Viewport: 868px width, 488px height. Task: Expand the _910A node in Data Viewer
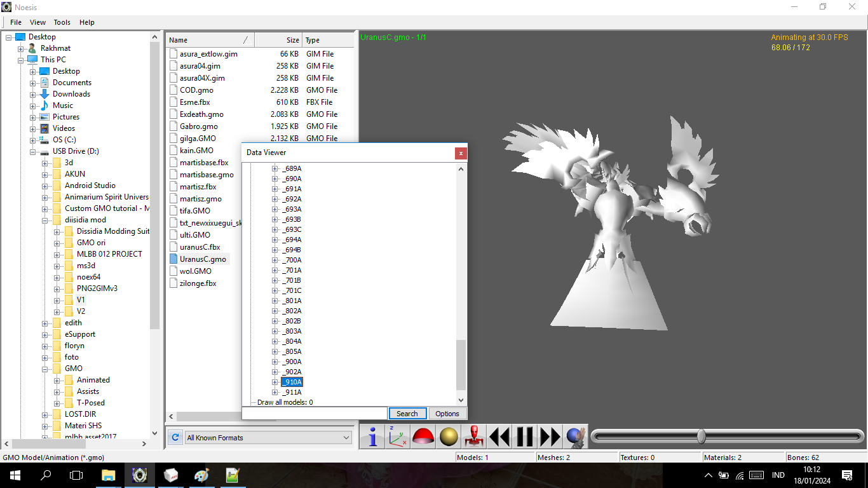coord(275,382)
